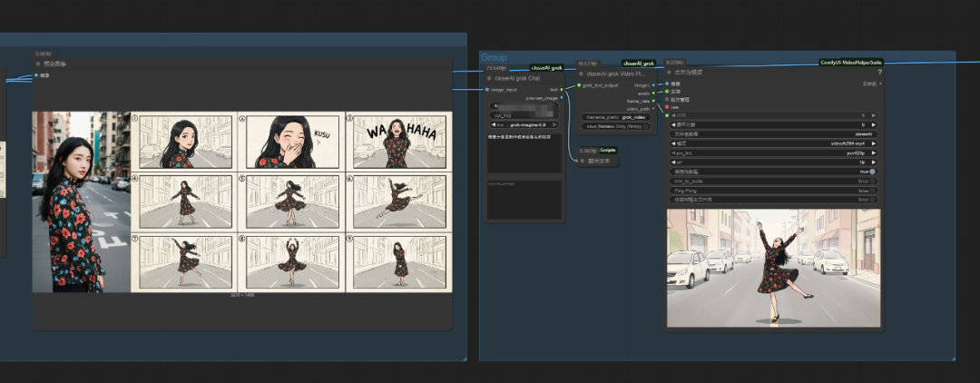Click the green frame_rate output connector
This screenshot has height=383, width=980.
[653, 100]
